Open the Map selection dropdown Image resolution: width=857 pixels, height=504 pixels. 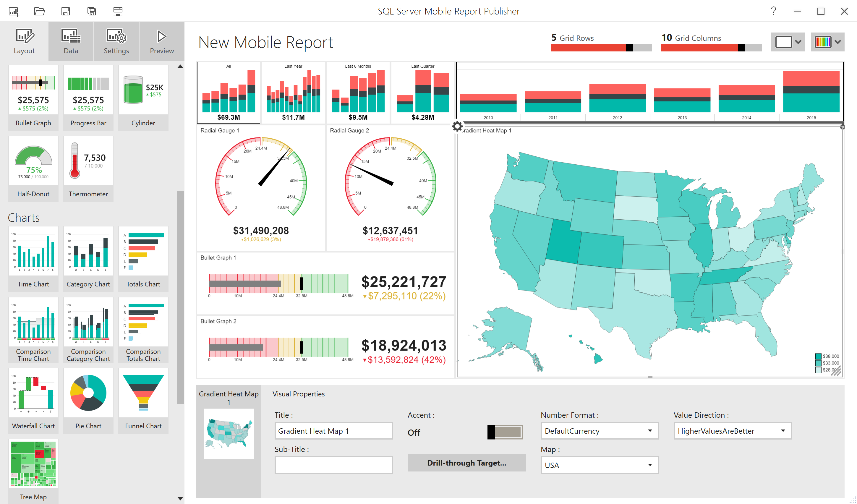coord(599,465)
